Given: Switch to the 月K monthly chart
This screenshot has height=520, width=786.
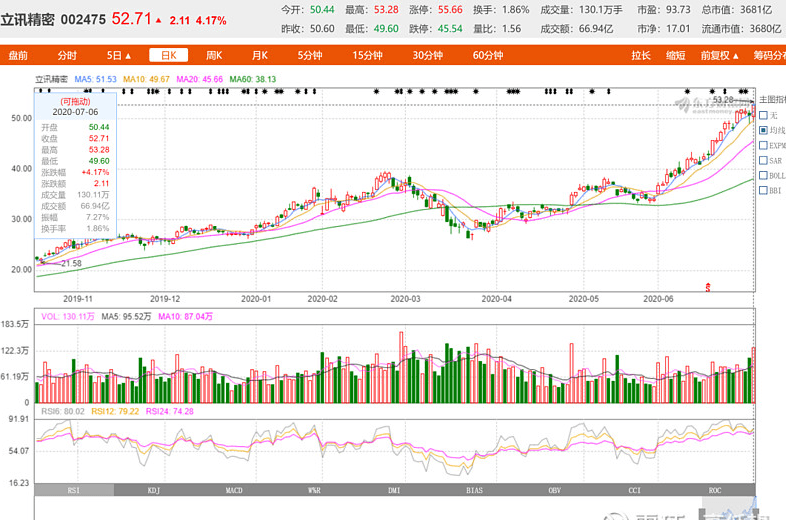Looking at the screenshot, I should [x=260, y=55].
